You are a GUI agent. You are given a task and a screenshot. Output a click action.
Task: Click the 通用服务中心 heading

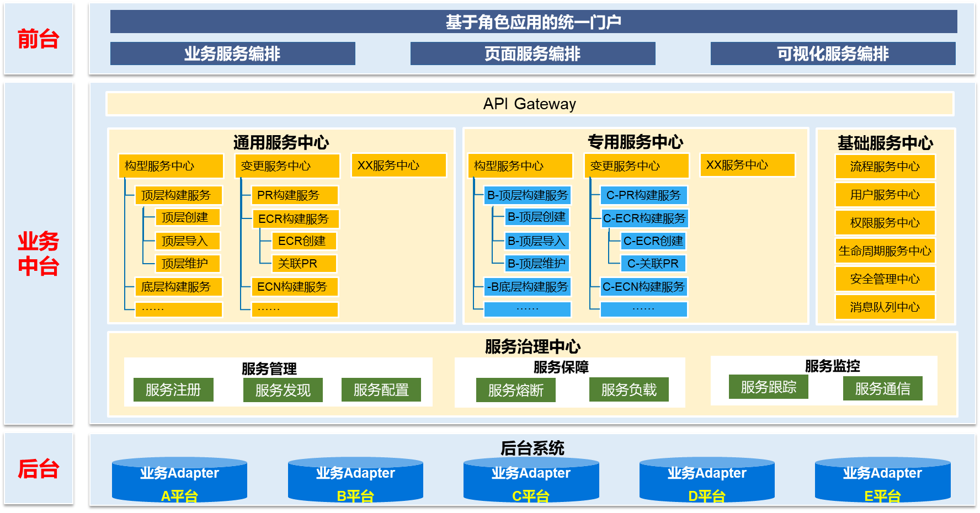(281, 142)
